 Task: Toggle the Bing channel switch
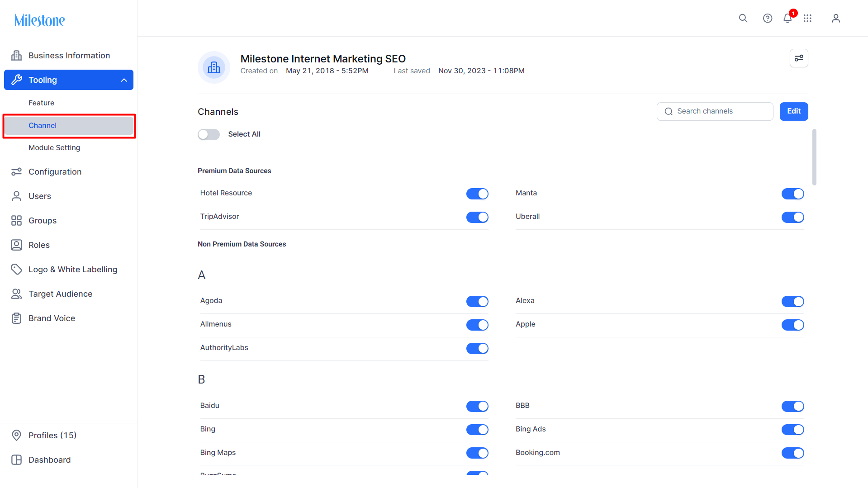[x=477, y=430]
